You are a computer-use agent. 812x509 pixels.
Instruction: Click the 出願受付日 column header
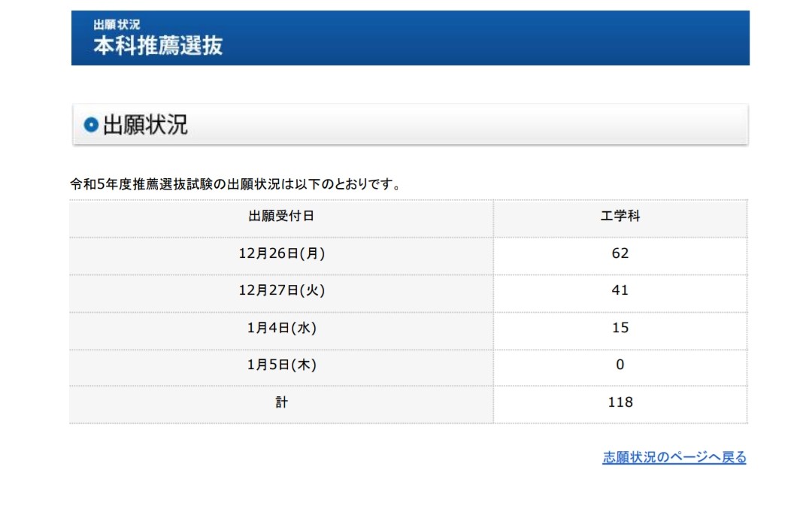281,219
